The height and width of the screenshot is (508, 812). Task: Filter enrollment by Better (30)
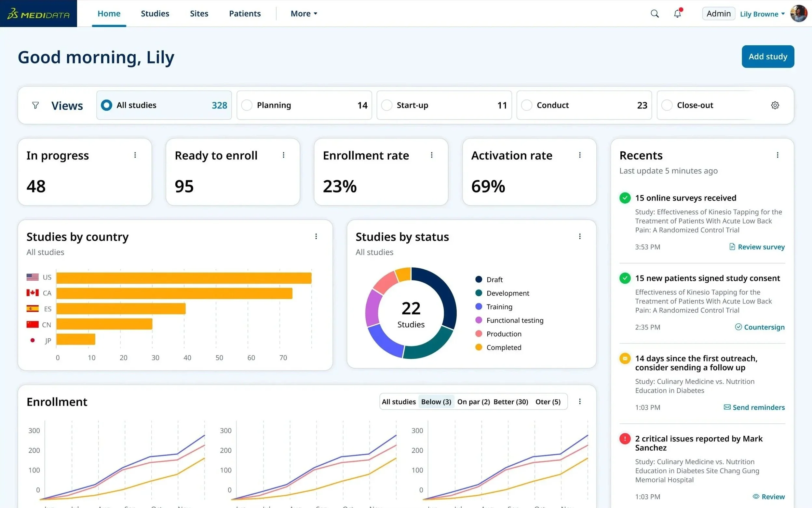point(511,402)
